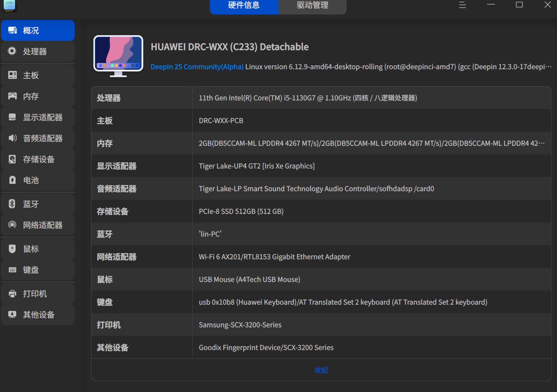557x392 pixels.
Task: Click the 处理器 row label in table
Action: 109,98
